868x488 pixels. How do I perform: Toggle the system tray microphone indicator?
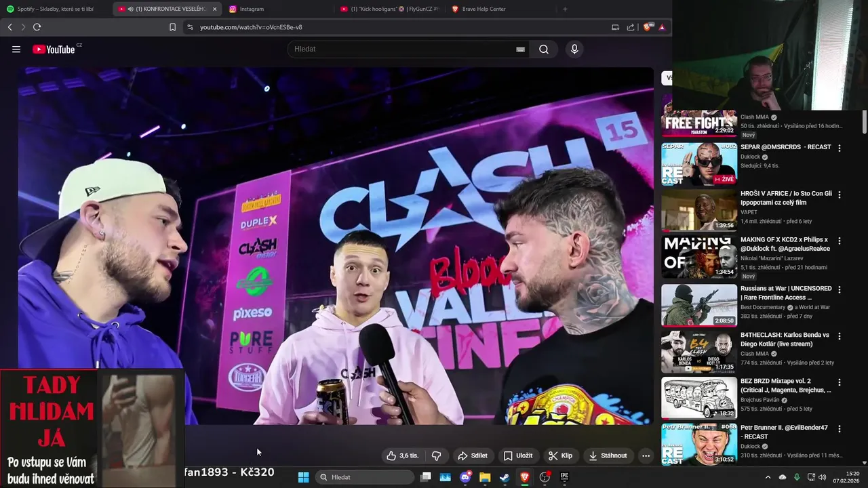797,477
